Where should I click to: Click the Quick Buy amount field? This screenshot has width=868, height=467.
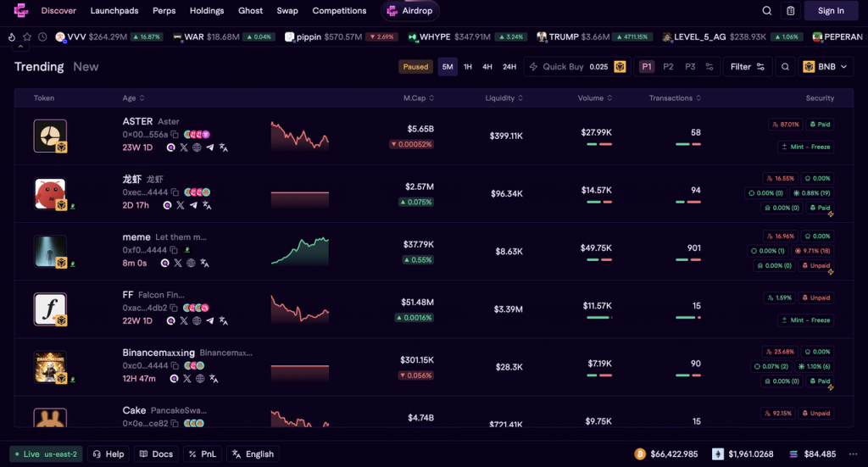point(598,67)
